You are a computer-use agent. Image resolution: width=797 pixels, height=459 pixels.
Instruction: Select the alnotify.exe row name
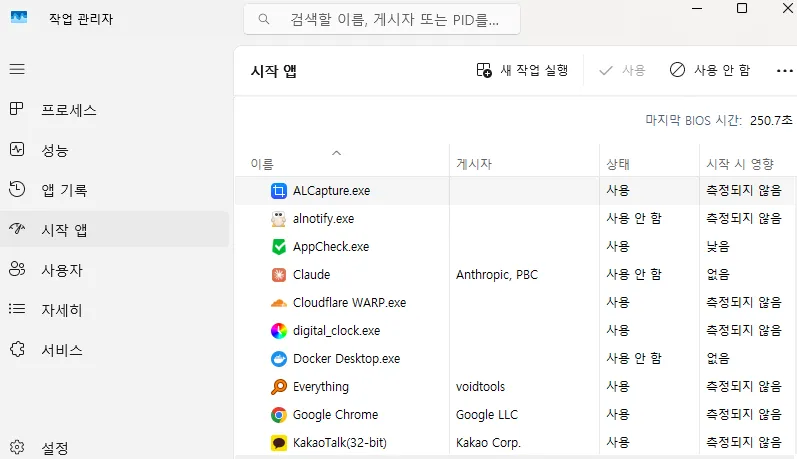(x=323, y=219)
